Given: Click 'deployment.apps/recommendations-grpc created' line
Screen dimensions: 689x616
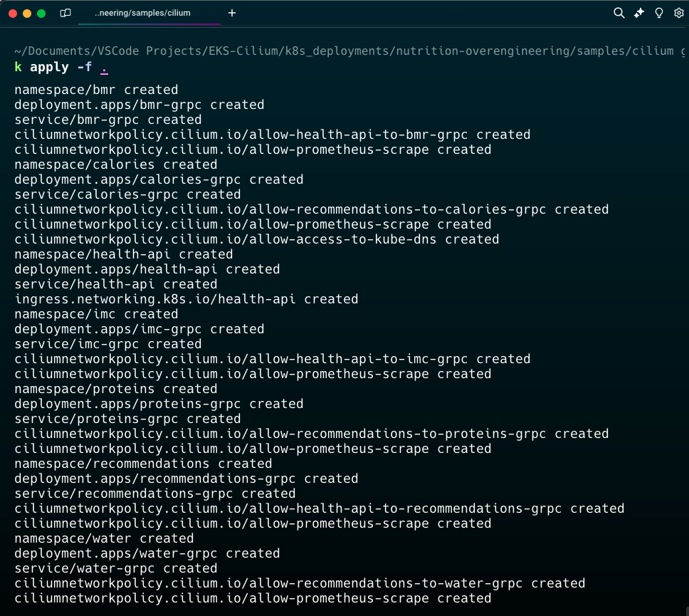Looking at the screenshot, I should (186, 479).
